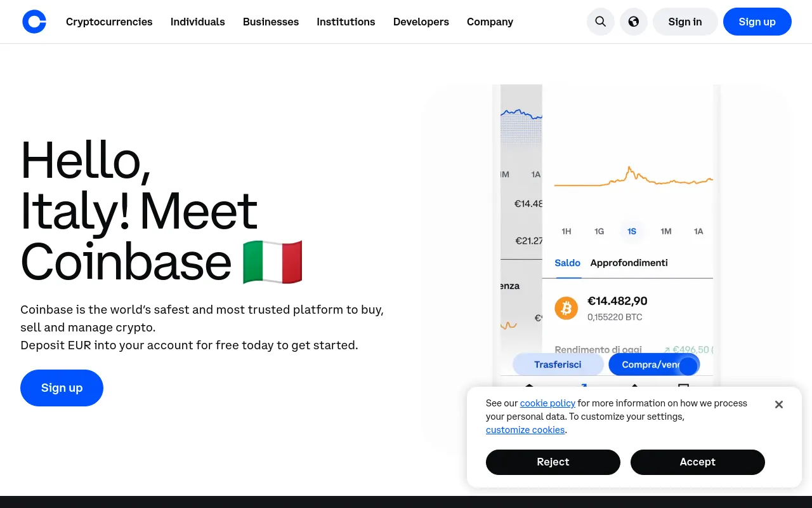The image size is (812, 508).
Task: Click the globe language selector icon
Action: click(x=634, y=21)
